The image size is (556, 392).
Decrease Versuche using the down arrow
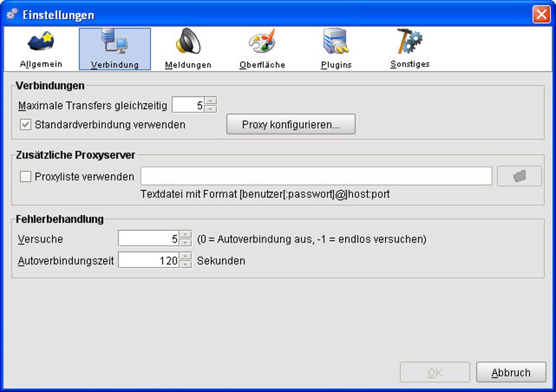click(185, 242)
